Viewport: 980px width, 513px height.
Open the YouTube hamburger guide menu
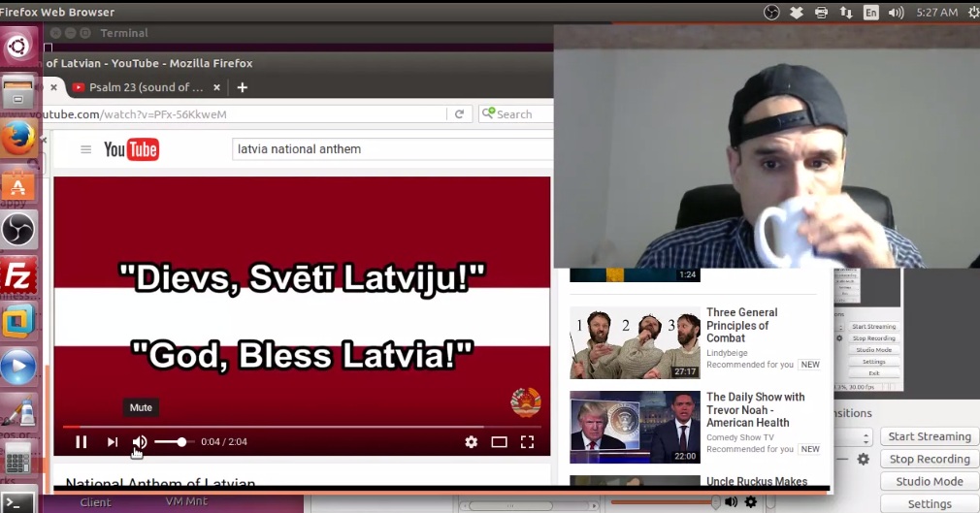[x=86, y=149]
